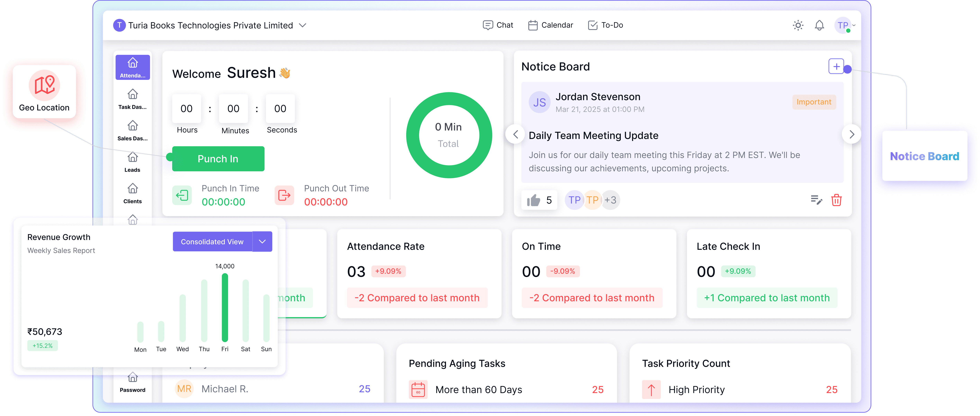Like the notice with thumbs-up icon
Image resolution: width=980 pixels, height=416 pixels.
(533, 200)
